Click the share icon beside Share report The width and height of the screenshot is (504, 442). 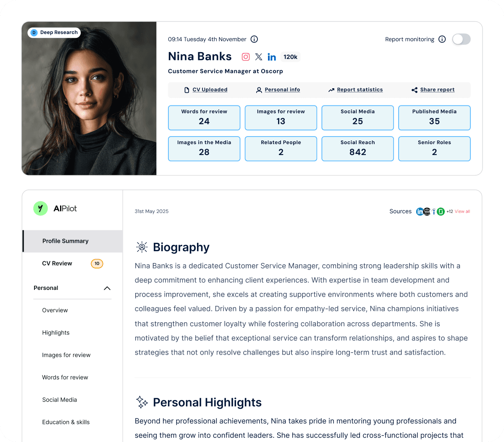tap(415, 90)
